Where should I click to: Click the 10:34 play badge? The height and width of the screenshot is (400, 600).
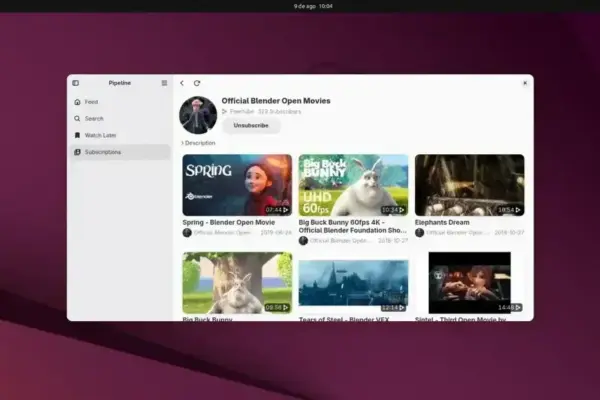pyautogui.click(x=393, y=210)
